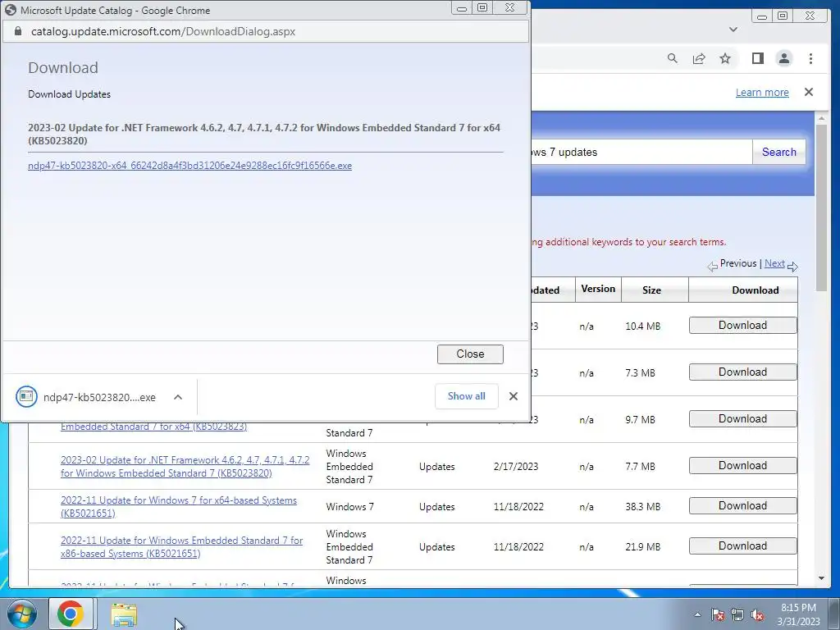This screenshot has height=630, width=840.
Task: Open the KB5023820 Windows Embedded Standard 7 link
Action: point(185,467)
